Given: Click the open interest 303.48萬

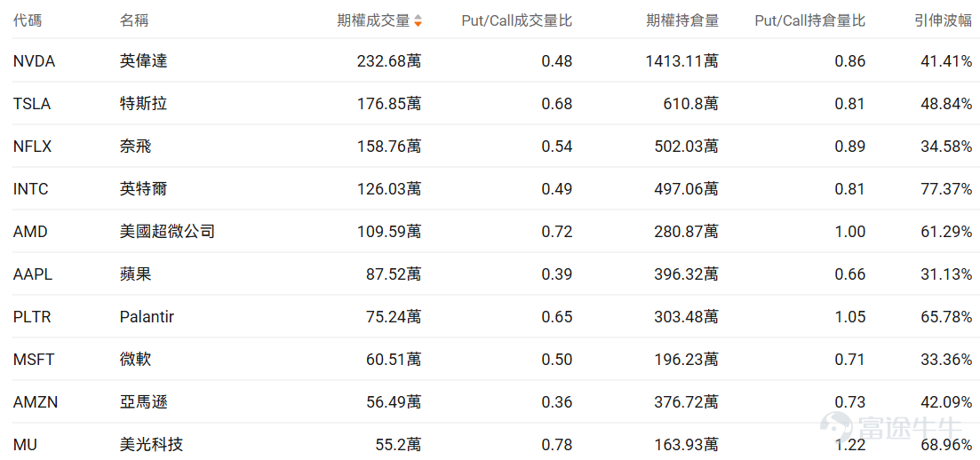Looking at the screenshot, I should 686,317.
